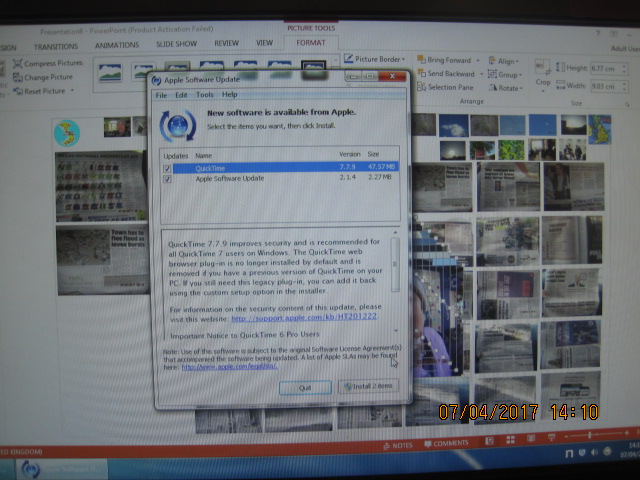Click the Quit button
This screenshot has height=480, width=640.
[305, 387]
